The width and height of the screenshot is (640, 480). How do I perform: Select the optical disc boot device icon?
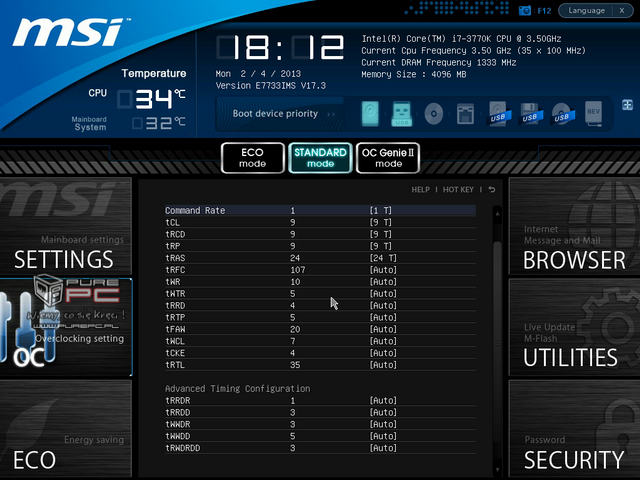point(433,113)
